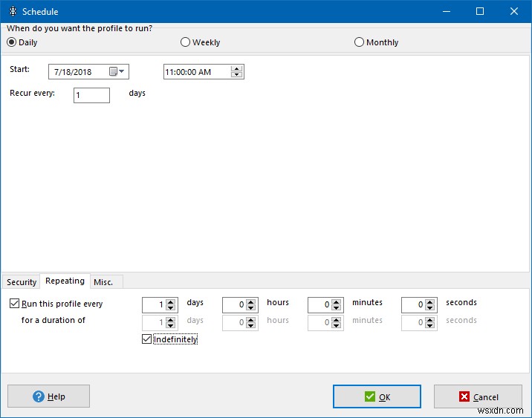This screenshot has height=418, width=532.
Task: Toggle the Run this profile every checkbox
Action: 14,304
